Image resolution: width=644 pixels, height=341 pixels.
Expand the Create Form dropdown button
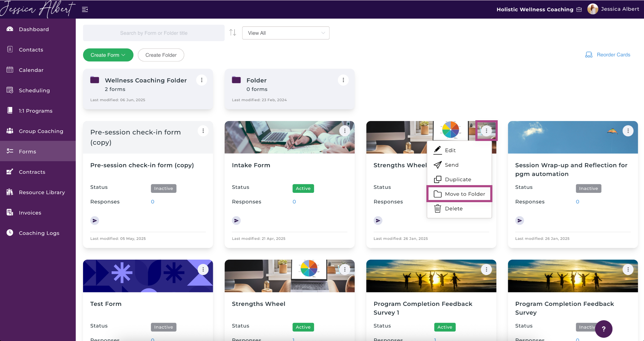[108, 55]
